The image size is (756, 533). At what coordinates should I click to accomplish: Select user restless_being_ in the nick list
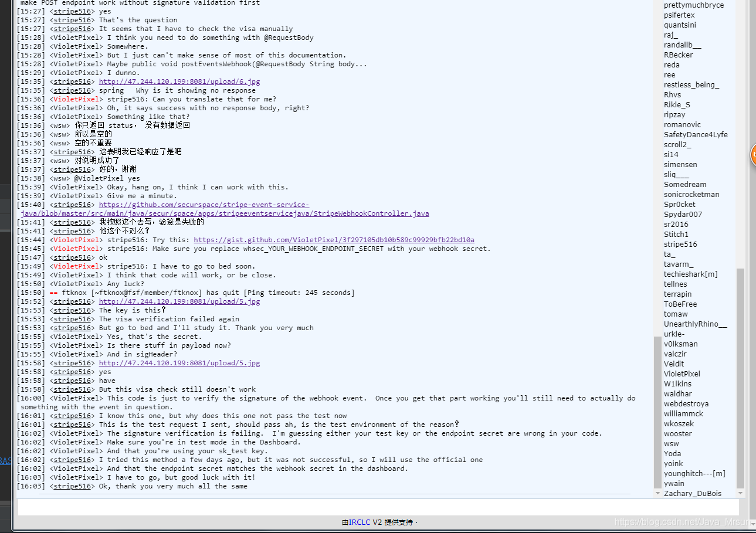tap(691, 85)
